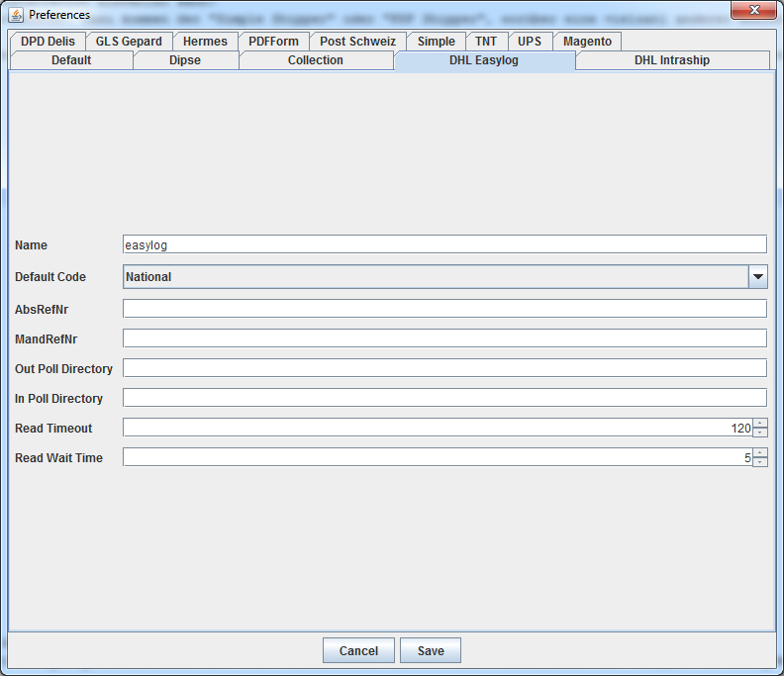
Task: Switch to the DHL Intraship tab
Action: (x=672, y=60)
